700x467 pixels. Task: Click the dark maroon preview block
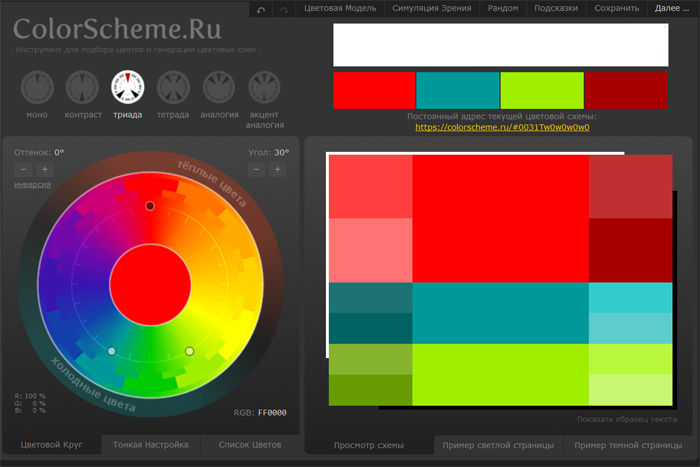coord(631,250)
